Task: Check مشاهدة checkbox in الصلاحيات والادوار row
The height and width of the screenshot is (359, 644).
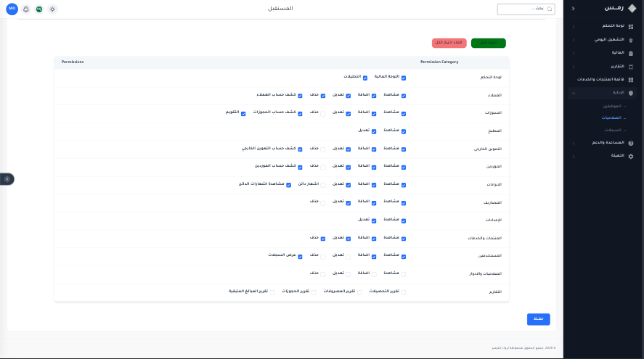Action: (404, 274)
